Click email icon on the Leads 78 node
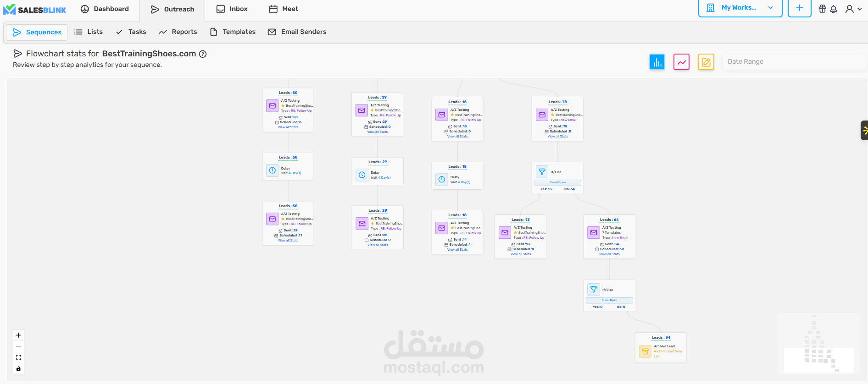The width and height of the screenshot is (868, 384). pos(542,115)
